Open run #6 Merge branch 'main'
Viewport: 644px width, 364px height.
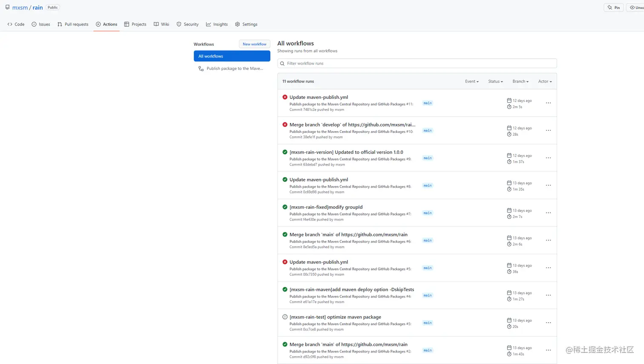pos(348,235)
